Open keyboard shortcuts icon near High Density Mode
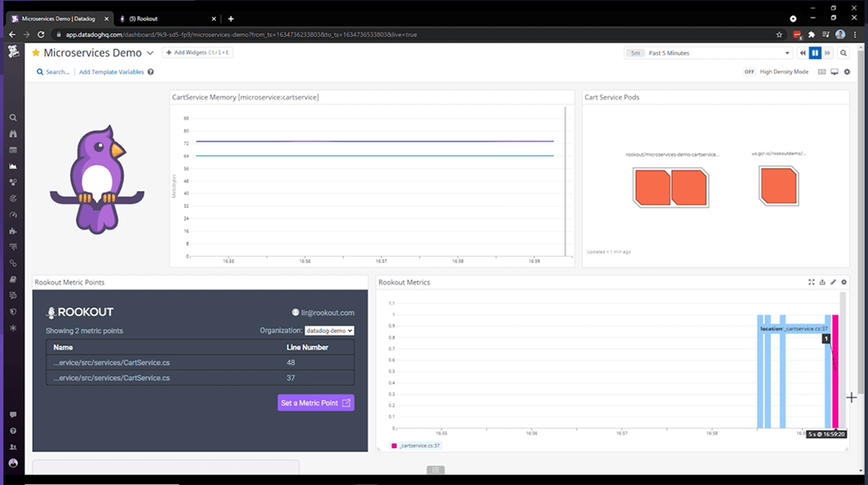The image size is (868, 485). pyautogui.click(x=821, y=71)
